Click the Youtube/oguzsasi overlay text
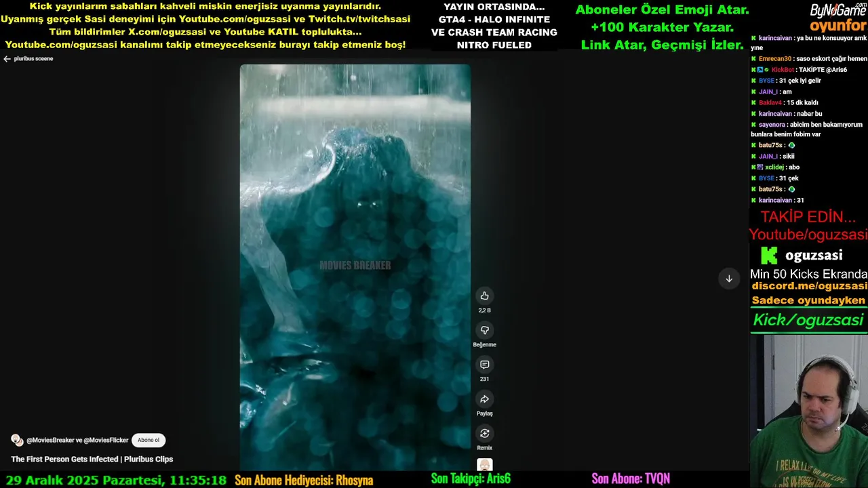The height and width of the screenshot is (488, 868). 808,235
